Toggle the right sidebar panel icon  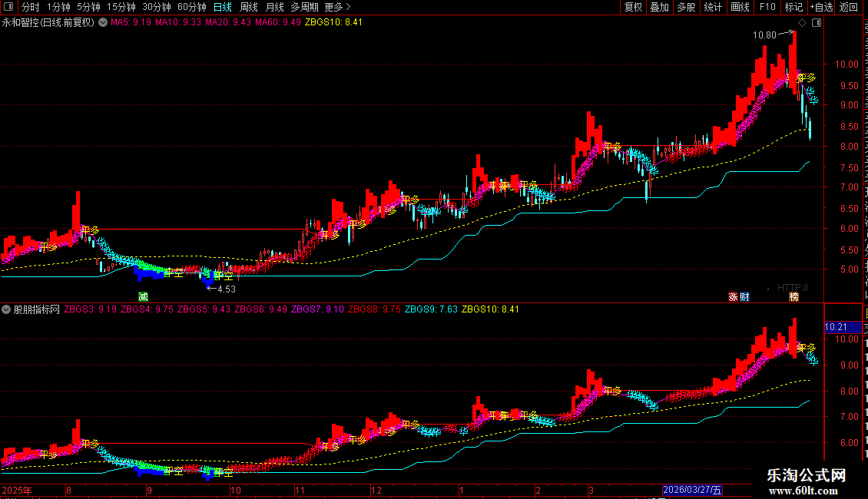click(817, 23)
